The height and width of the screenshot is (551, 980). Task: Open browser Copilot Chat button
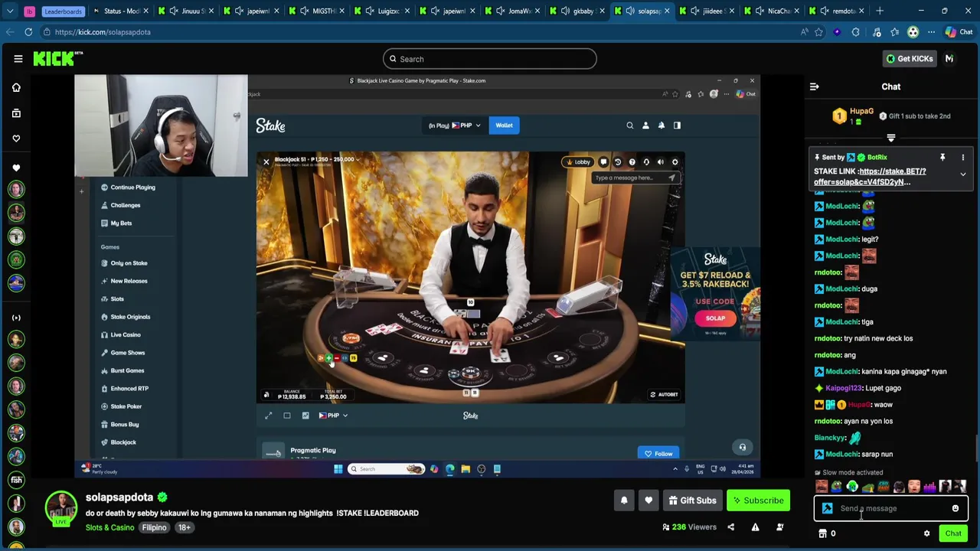(x=959, y=32)
